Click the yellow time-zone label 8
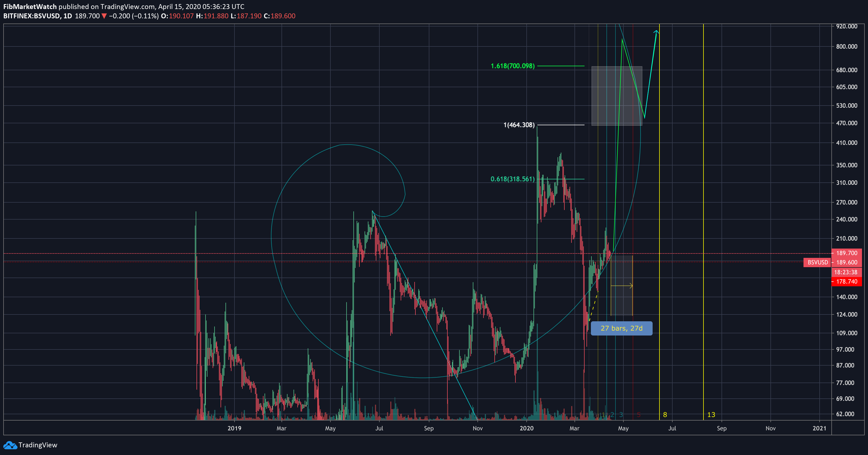This screenshot has height=455, width=868. pos(665,415)
